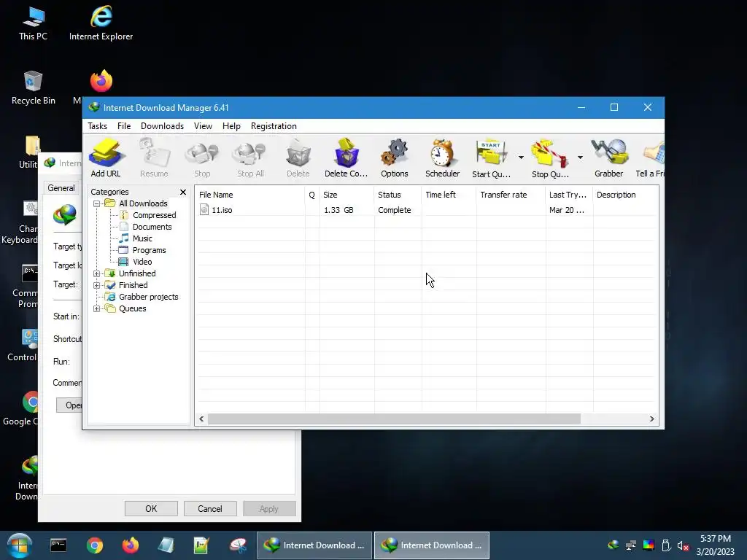Click the Start Queue toolbar icon
747x560 pixels.
491,157
